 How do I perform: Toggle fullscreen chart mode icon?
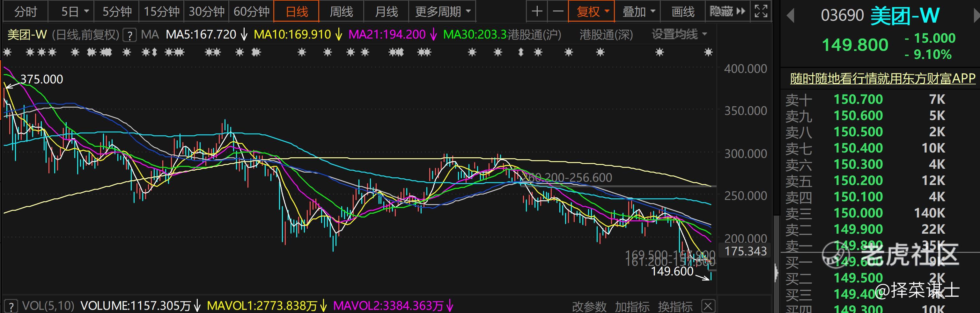tap(761, 11)
